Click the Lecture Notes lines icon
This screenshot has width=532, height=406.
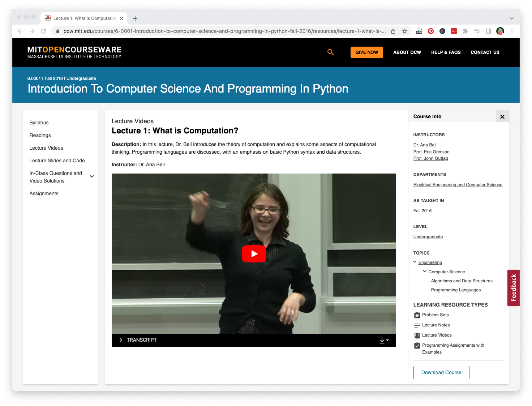click(x=417, y=325)
